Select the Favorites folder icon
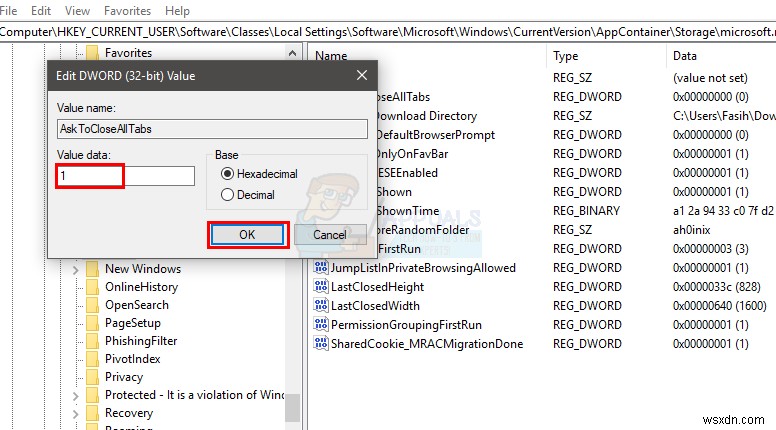This screenshot has width=776, height=430. point(92,52)
